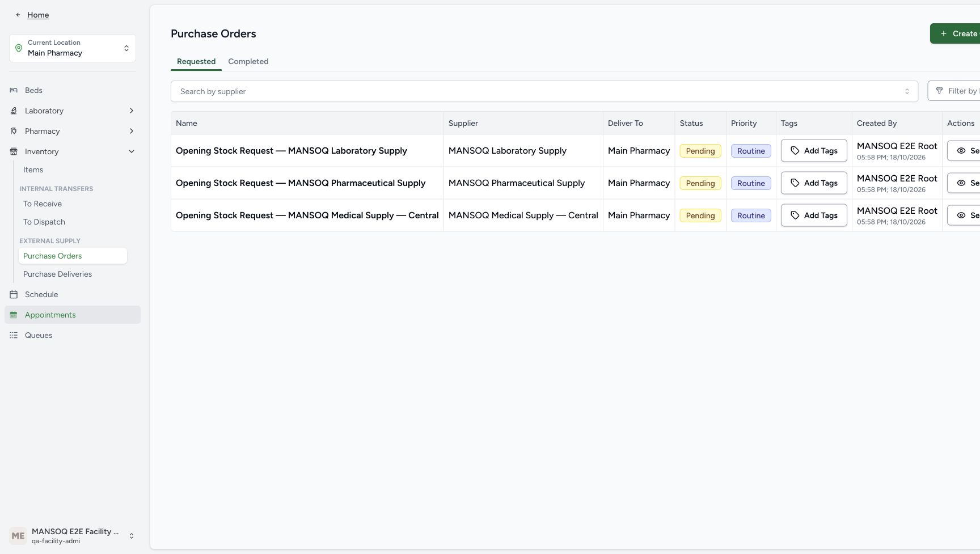Switch to the Completed tab
The height and width of the screenshot is (554, 980).
click(x=248, y=61)
